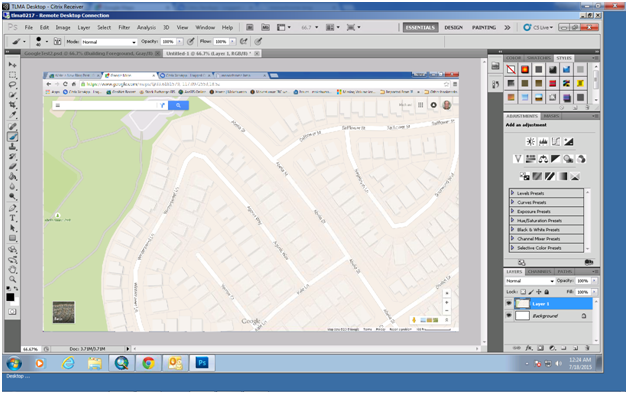
Task: Add a Curves adjustment
Action: pos(556,141)
